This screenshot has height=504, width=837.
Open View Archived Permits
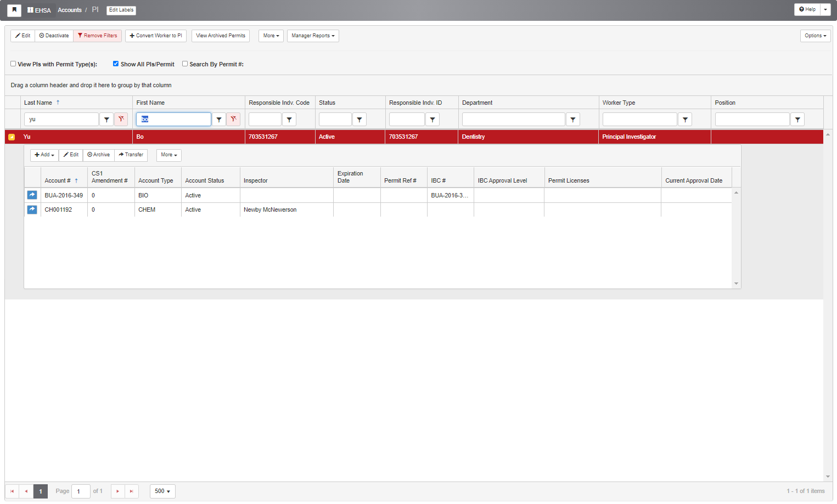click(x=221, y=36)
